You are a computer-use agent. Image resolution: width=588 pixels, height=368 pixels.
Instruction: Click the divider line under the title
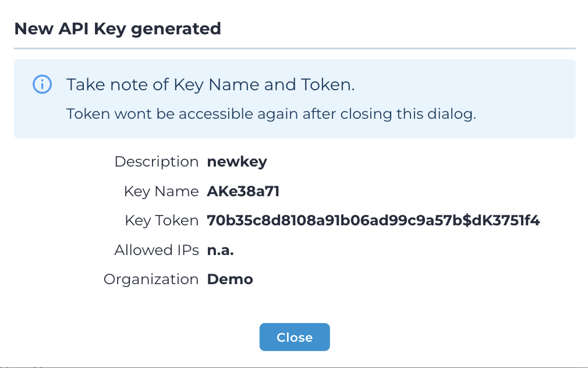[x=295, y=48]
